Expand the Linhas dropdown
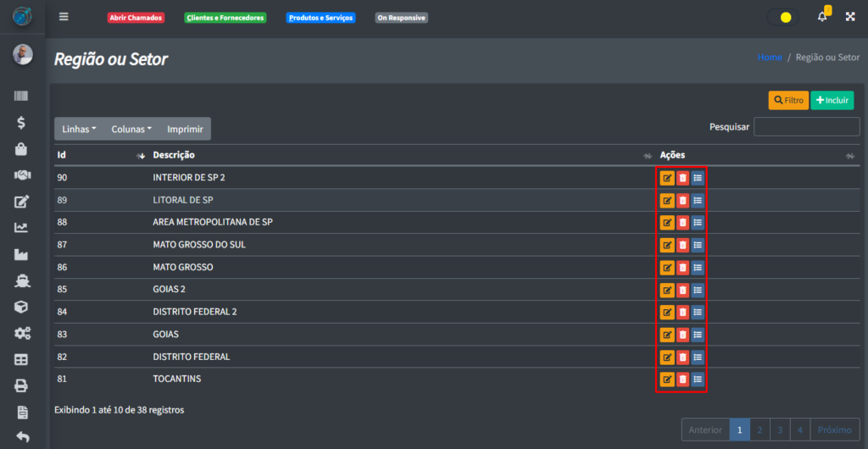868x449 pixels. point(79,129)
